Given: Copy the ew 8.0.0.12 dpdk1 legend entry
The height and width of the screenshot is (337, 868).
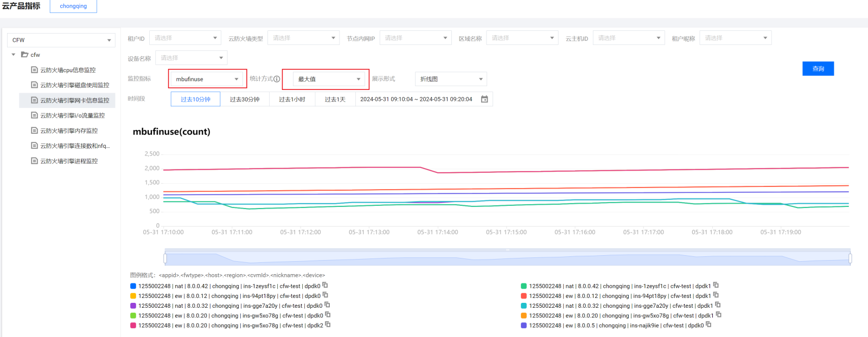Looking at the screenshot, I should pyautogui.click(x=716, y=295).
